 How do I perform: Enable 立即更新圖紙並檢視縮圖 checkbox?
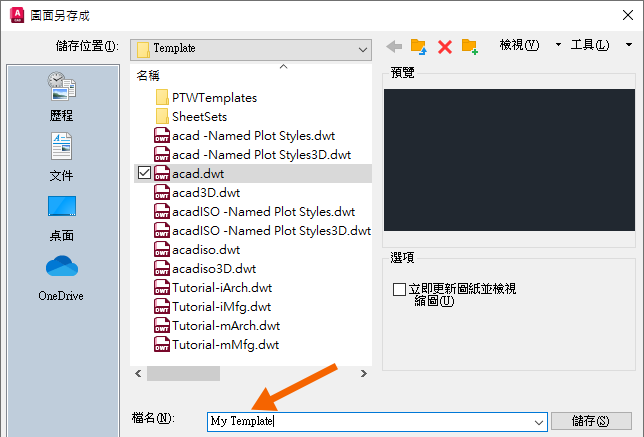[x=399, y=289]
